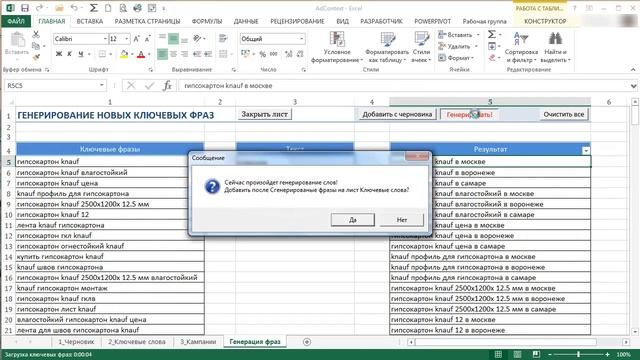640x360 pixels.
Task: Open the ФАЙЛ tab
Action: tap(16, 21)
